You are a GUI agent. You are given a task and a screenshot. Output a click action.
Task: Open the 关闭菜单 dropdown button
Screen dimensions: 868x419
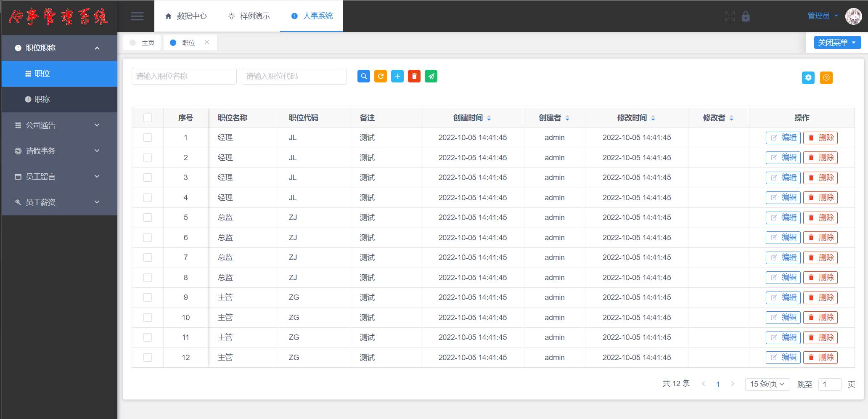click(x=837, y=42)
